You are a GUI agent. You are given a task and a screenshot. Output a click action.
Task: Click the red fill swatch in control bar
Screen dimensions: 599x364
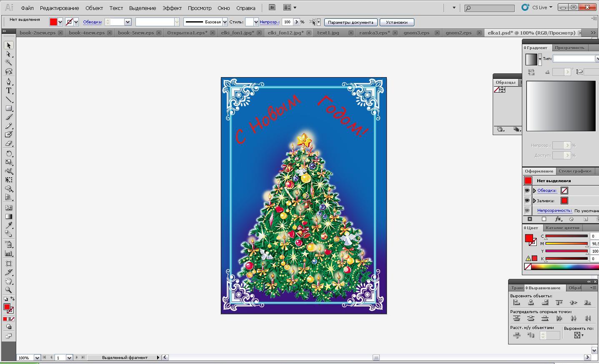(53, 22)
